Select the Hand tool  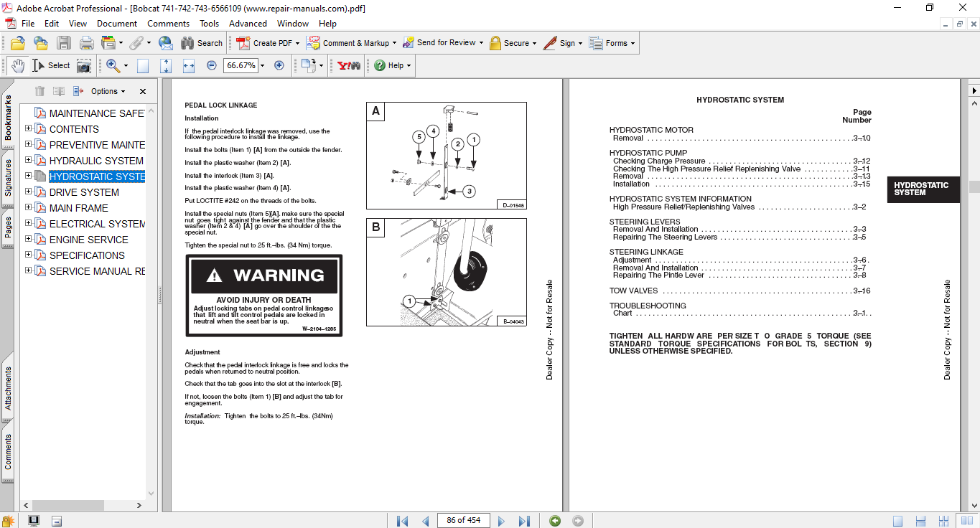[17, 65]
